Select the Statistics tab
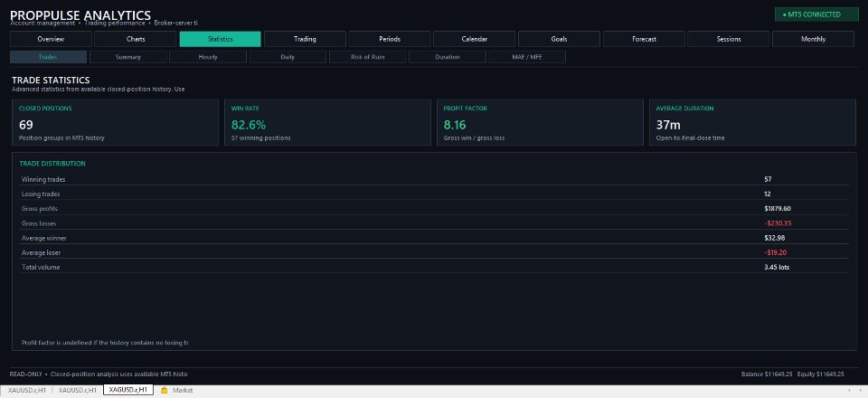Viewport: 868px width, 398px height. tap(221, 39)
